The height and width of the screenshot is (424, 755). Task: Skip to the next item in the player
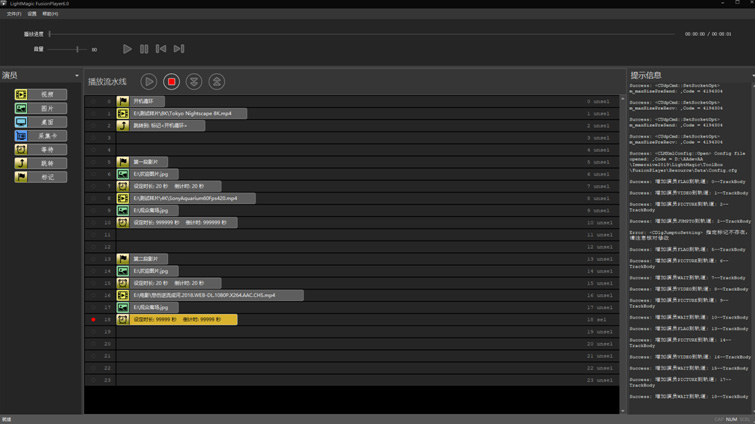179,49
